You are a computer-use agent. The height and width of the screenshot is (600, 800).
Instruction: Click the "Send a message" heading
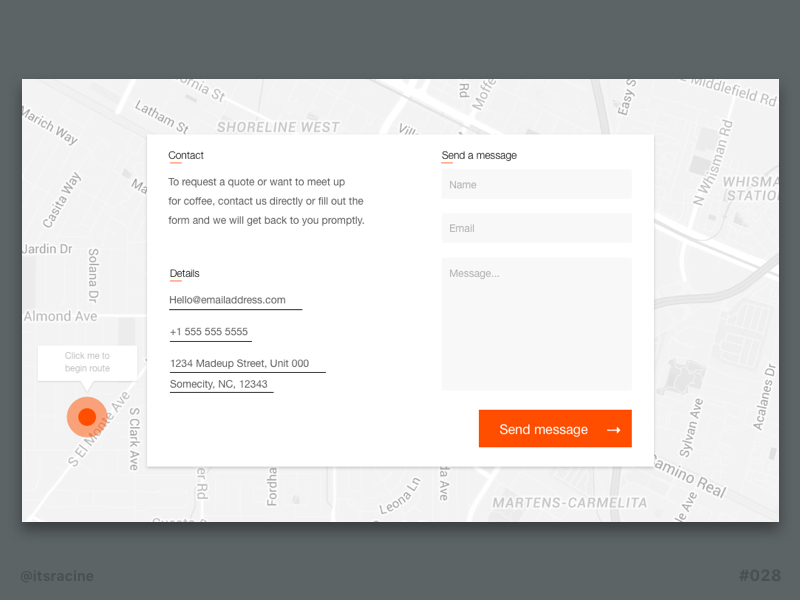[x=479, y=155]
